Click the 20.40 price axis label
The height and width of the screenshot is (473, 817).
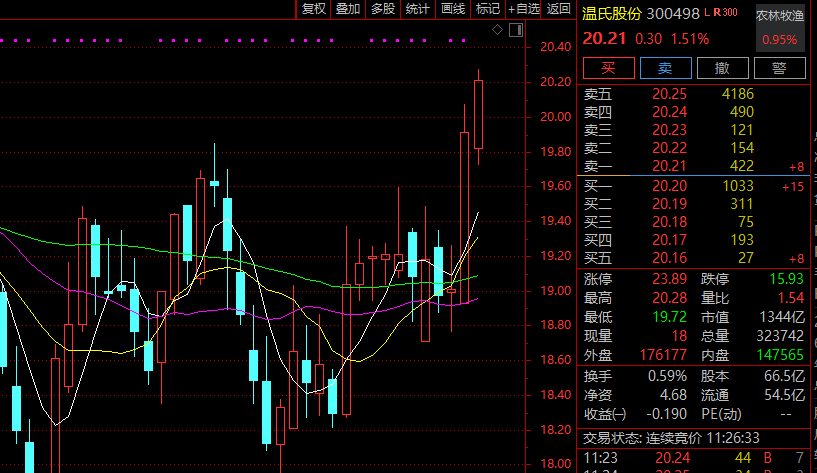(555, 47)
